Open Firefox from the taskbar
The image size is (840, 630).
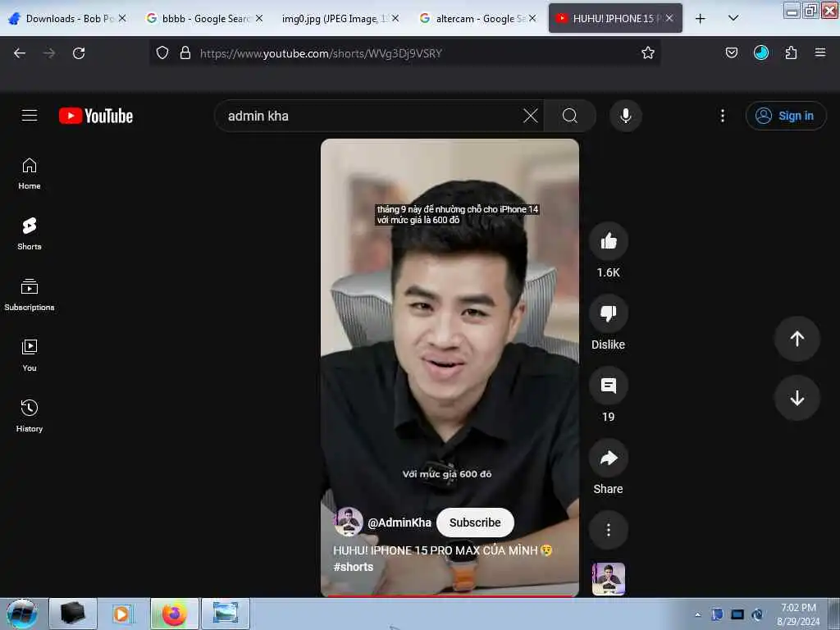point(174,614)
